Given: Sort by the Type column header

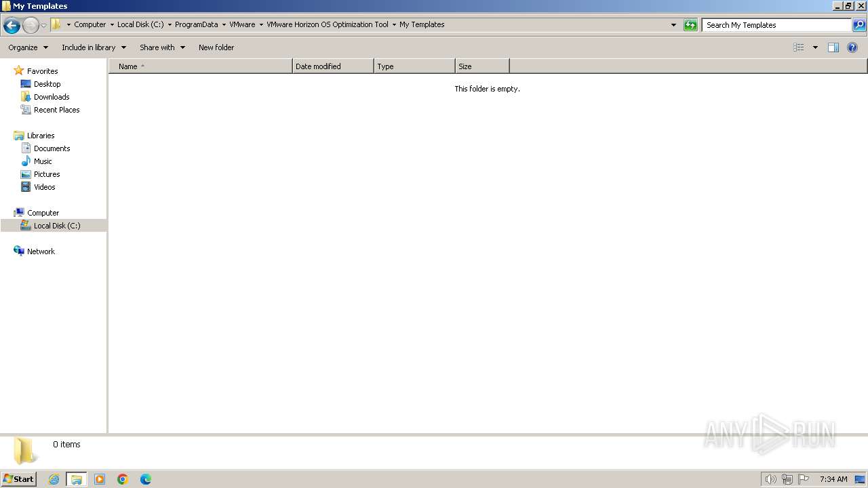Looking at the screenshot, I should click(414, 66).
